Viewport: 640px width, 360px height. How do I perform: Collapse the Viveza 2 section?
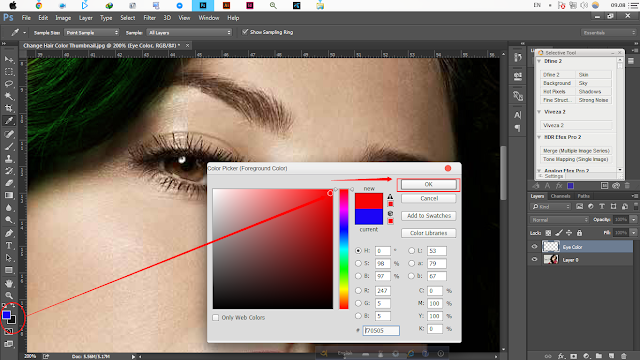(539, 112)
